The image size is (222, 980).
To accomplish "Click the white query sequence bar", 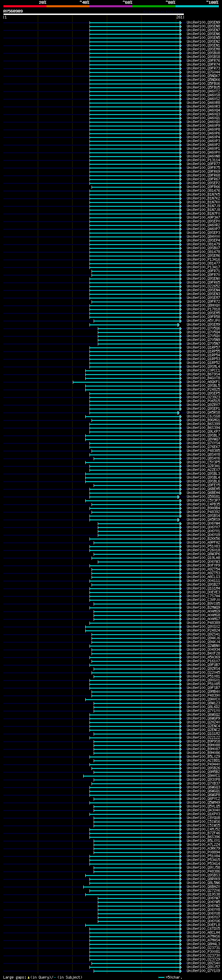I will (x=93, y=15).
